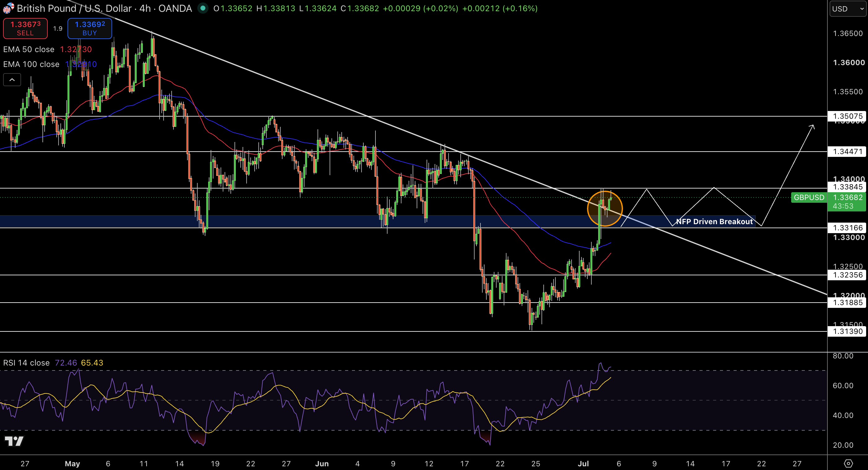
Task: Click the 1.33845 price level label
Action: click(848, 187)
